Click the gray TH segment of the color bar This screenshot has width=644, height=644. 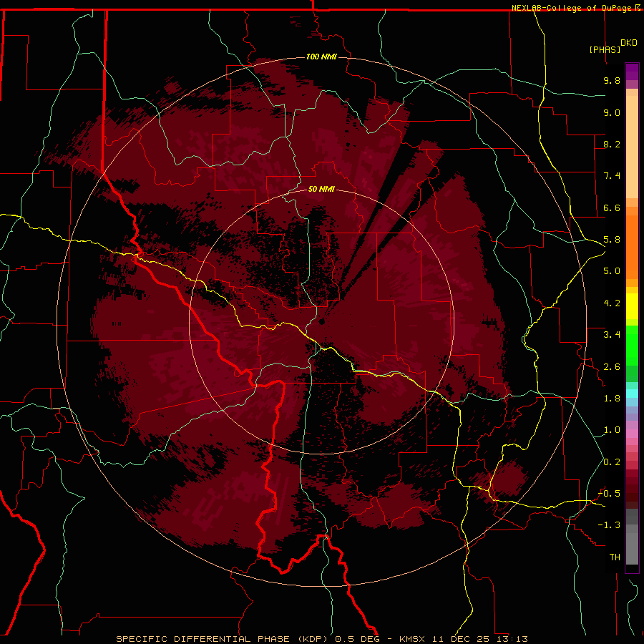[x=632, y=548]
